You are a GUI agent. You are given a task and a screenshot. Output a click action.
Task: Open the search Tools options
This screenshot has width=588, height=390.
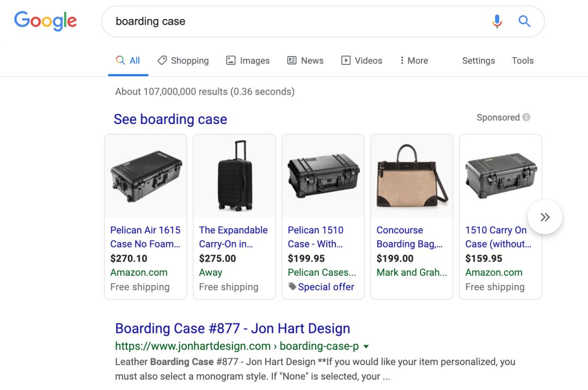click(523, 60)
